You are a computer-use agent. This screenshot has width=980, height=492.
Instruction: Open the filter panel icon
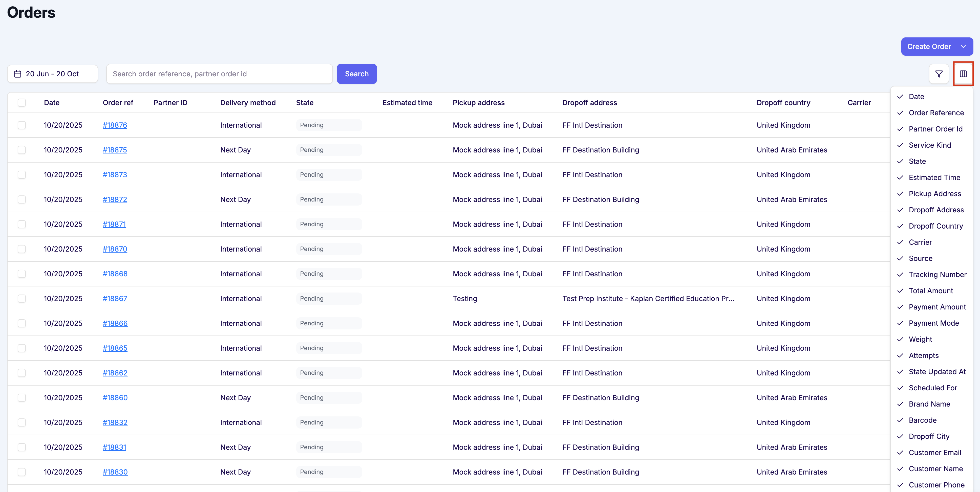tap(939, 74)
